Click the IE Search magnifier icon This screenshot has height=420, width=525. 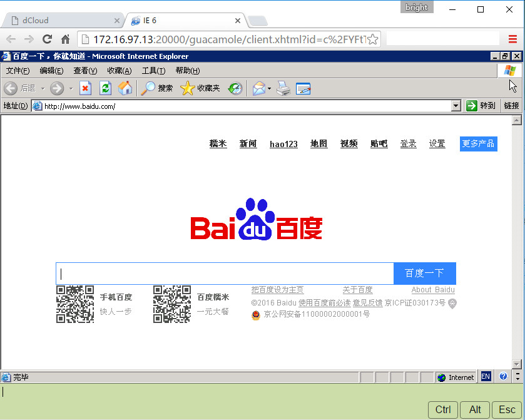coord(147,88)
